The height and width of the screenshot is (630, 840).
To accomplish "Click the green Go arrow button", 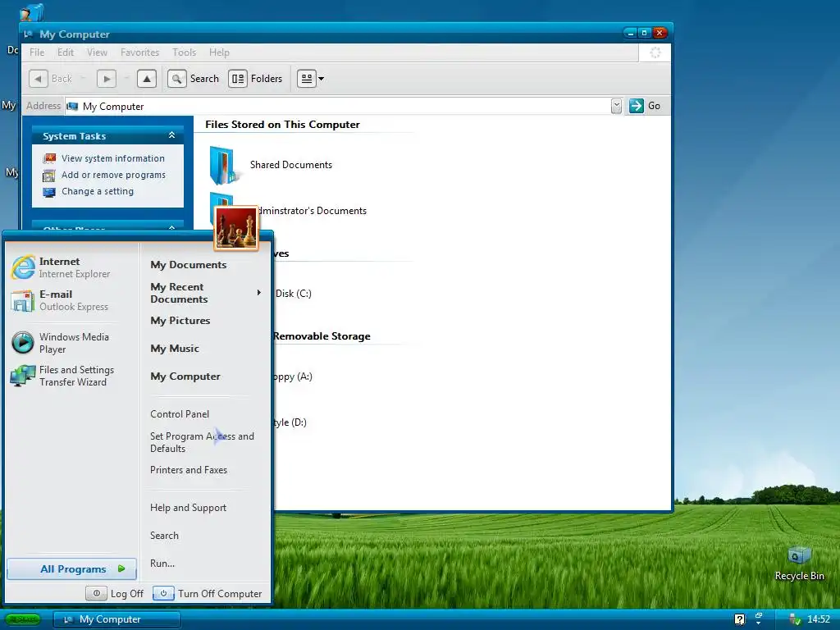I will tap(636, 106).
